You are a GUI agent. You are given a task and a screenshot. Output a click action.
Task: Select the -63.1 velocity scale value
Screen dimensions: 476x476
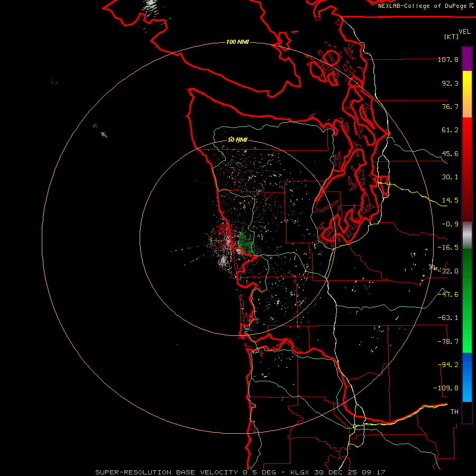coord(448,318)
